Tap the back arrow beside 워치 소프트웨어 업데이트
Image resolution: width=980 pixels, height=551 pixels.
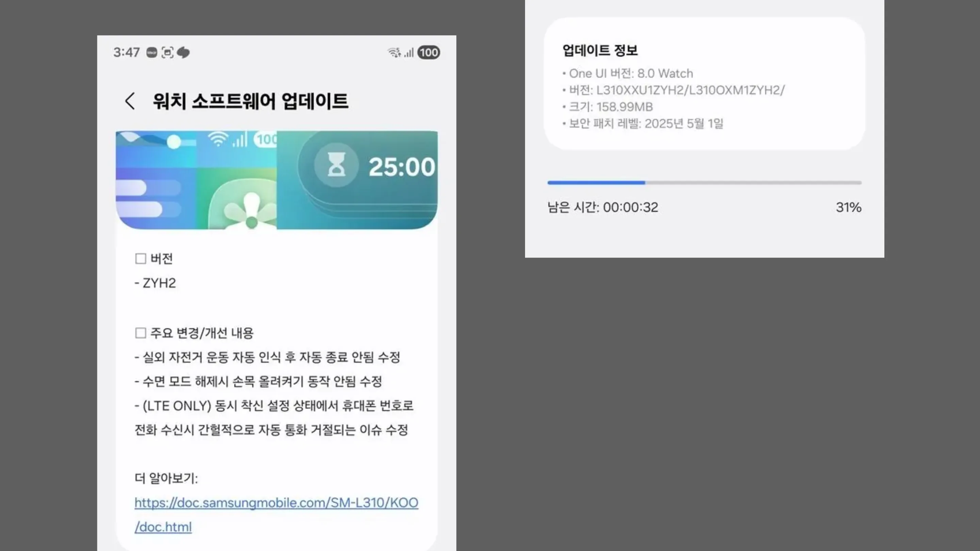pyautogui.click(x=130, y=101)
